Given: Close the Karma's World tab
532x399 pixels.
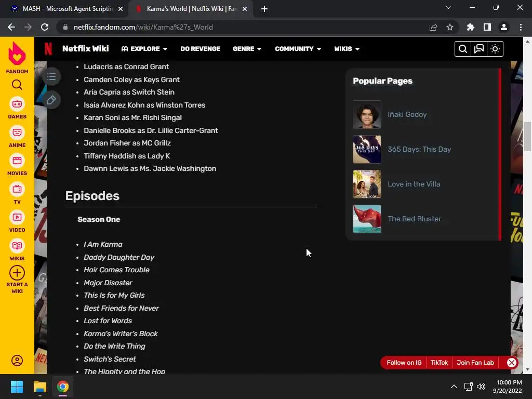Looking at the screenshot, I should 245,9.
